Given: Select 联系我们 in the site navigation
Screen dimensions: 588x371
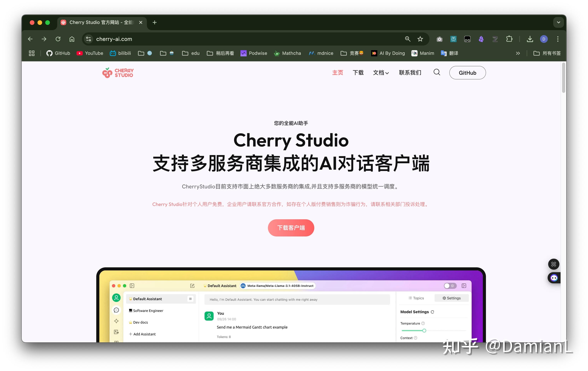Looking at the screenshot, I should coord(410,72).
